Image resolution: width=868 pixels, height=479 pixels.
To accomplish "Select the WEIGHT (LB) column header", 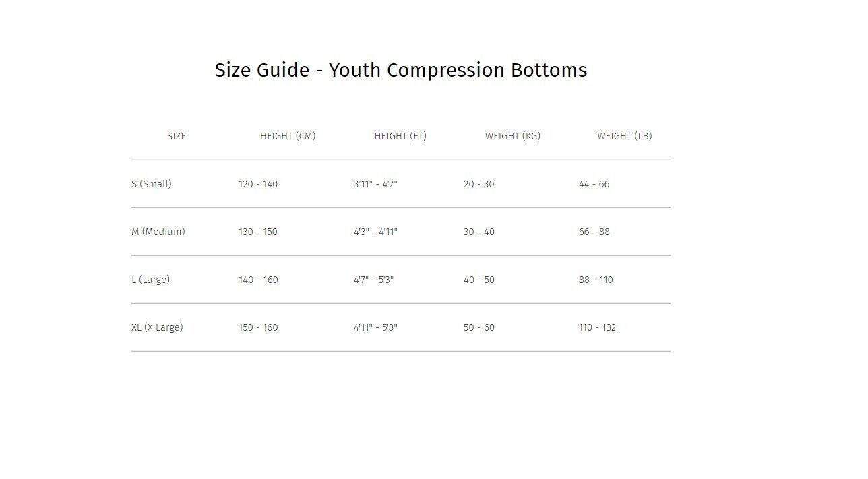I will (x=625, y=136).
